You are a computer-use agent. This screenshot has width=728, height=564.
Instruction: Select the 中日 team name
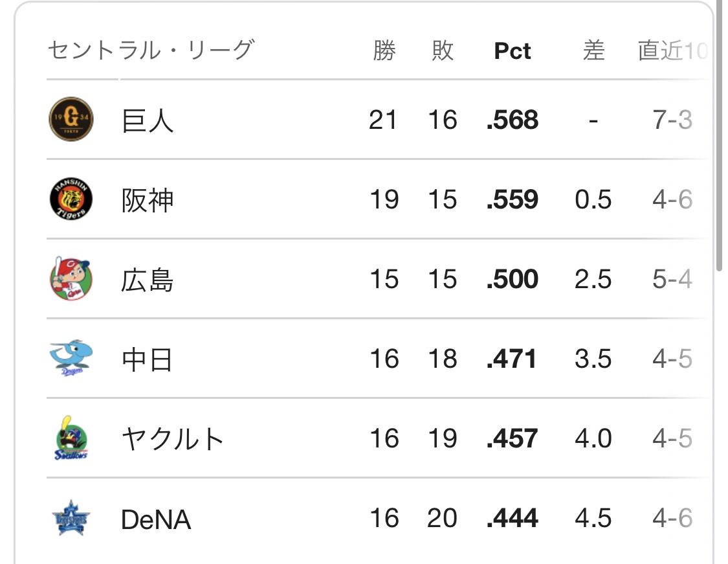click(148, 359)
